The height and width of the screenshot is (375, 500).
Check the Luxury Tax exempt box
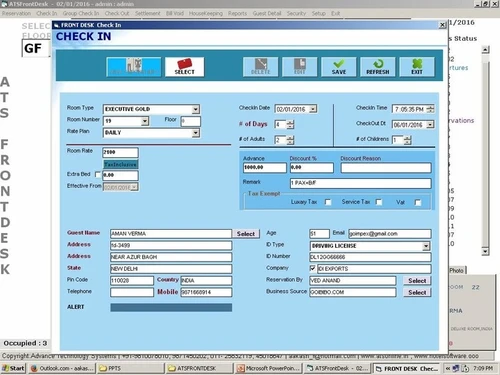[328, 202]
